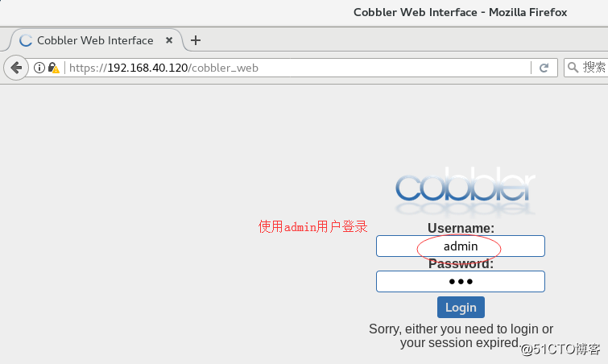Click the Cobbler logo image
This screenshot has height=364, width=608.
coord(465,190)
